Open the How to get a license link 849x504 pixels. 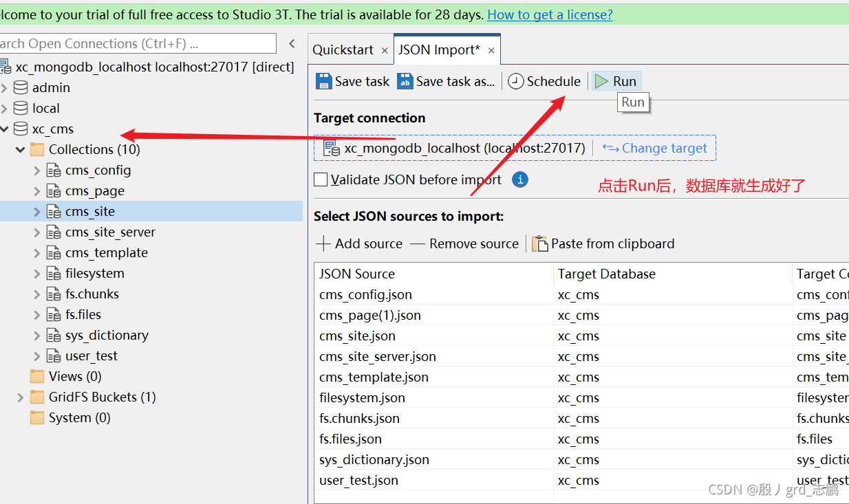point(550,14)
